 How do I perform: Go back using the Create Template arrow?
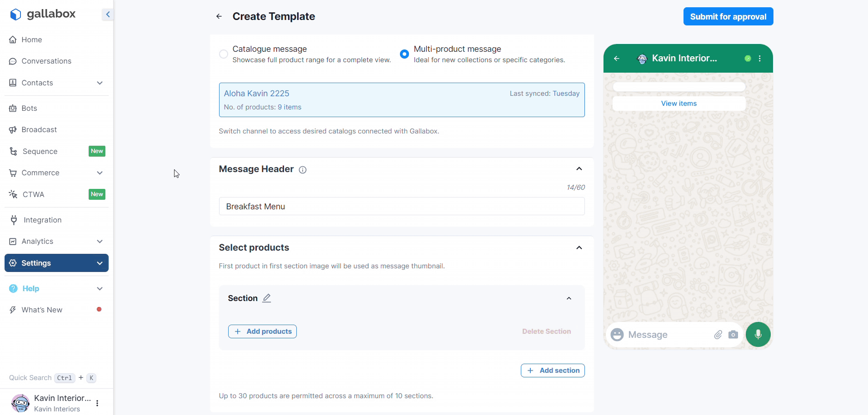(x=219, y=16)
